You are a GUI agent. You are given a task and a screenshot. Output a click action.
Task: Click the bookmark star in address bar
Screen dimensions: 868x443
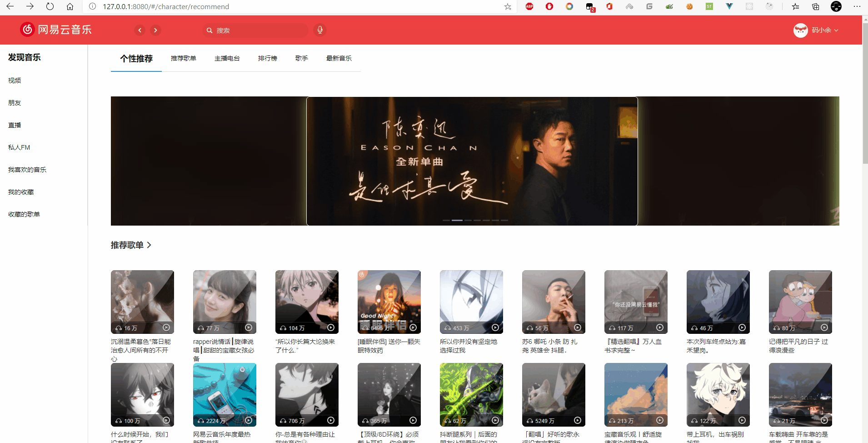pyautogui.click(x=508, y=6)
